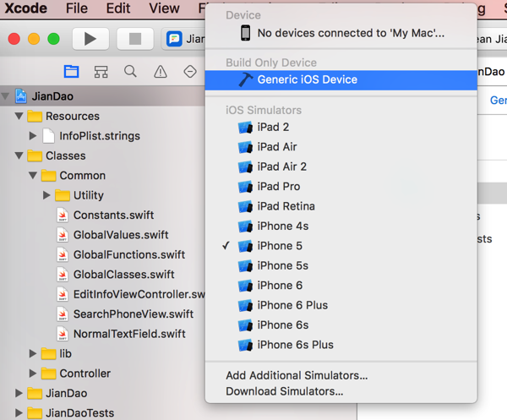
Task: Open the File menu
Action: click(76, 8)
